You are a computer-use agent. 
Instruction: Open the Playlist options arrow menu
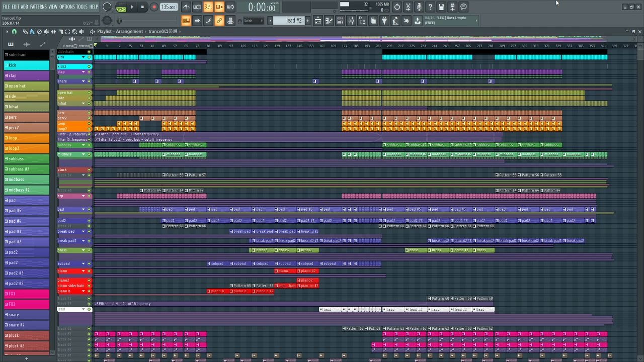point(7,32)
